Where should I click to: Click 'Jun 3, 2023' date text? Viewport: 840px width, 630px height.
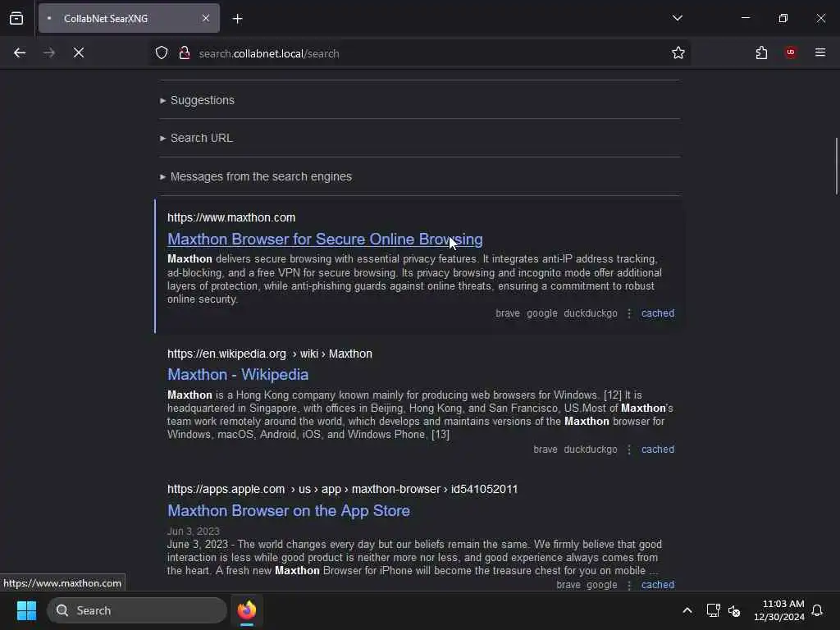[x=194, y=531]
